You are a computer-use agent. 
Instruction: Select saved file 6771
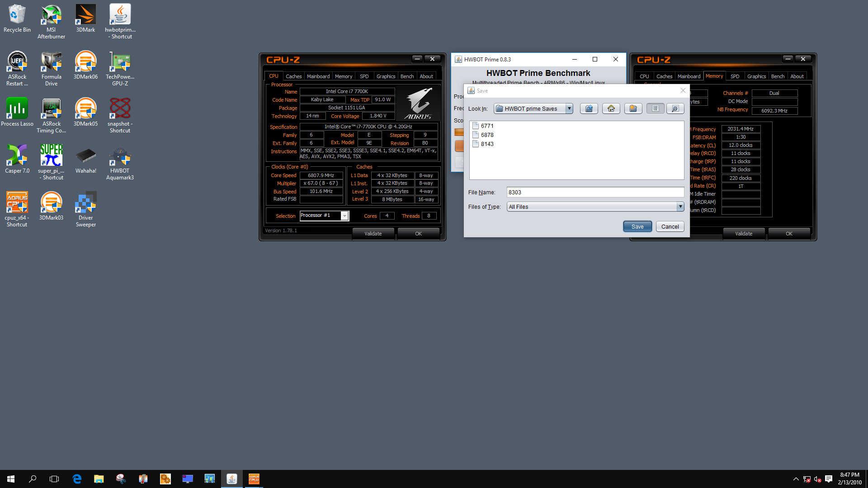click(483, 126)
